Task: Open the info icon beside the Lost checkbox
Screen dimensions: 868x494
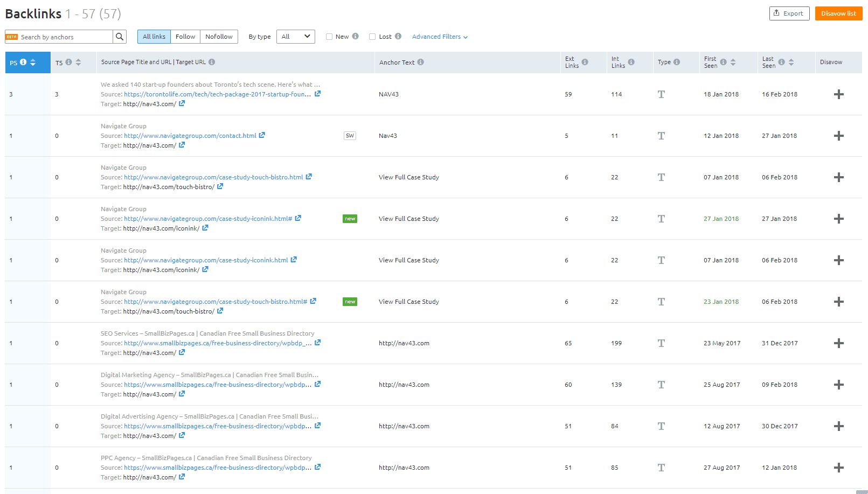Action: click(398, 36)
